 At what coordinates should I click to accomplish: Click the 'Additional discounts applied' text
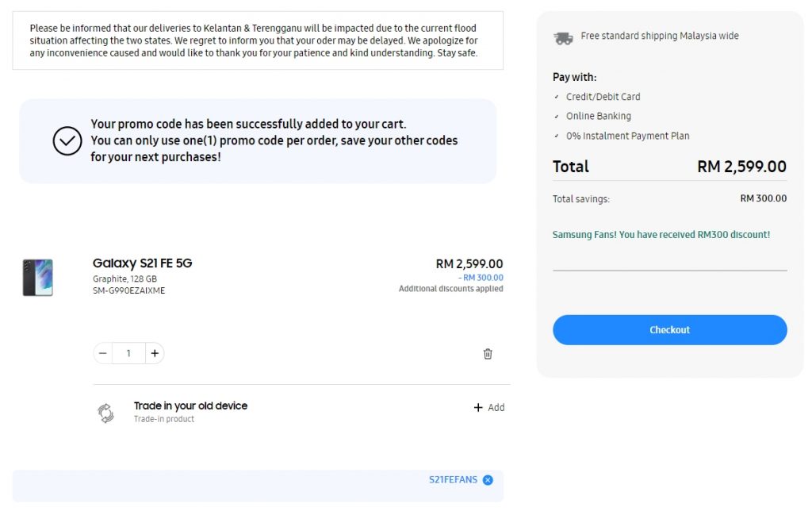[450, 289]
